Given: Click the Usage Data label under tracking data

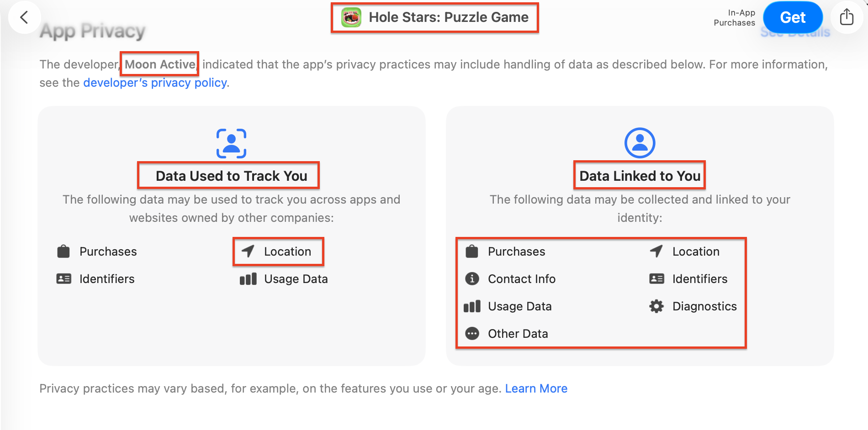Looking at the screenshot, I should (x=296, y=279).
